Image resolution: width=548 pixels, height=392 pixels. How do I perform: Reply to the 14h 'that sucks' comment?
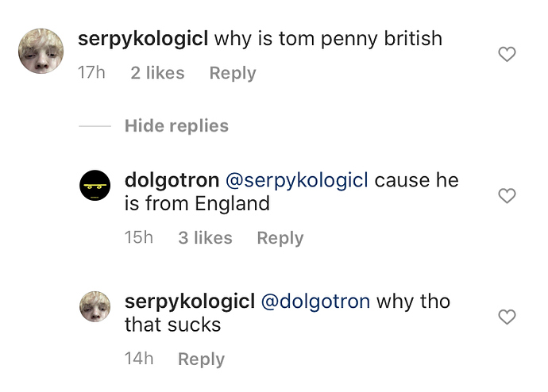pyautogui.click(x=201, y=359)
